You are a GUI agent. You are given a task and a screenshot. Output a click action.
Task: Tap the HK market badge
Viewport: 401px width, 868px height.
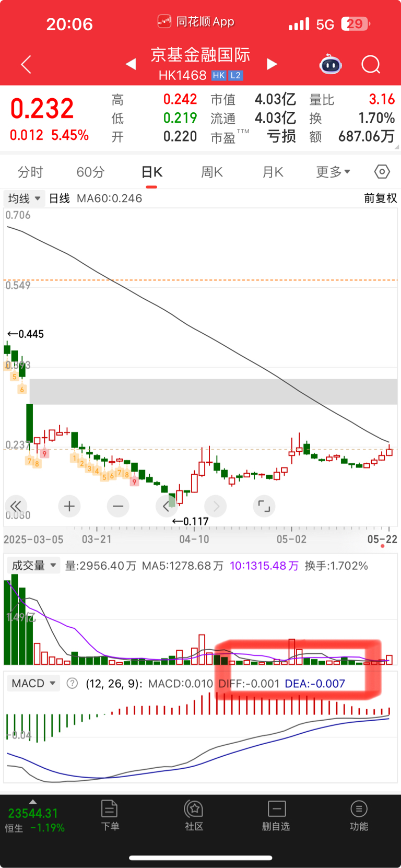pos(219,76)
